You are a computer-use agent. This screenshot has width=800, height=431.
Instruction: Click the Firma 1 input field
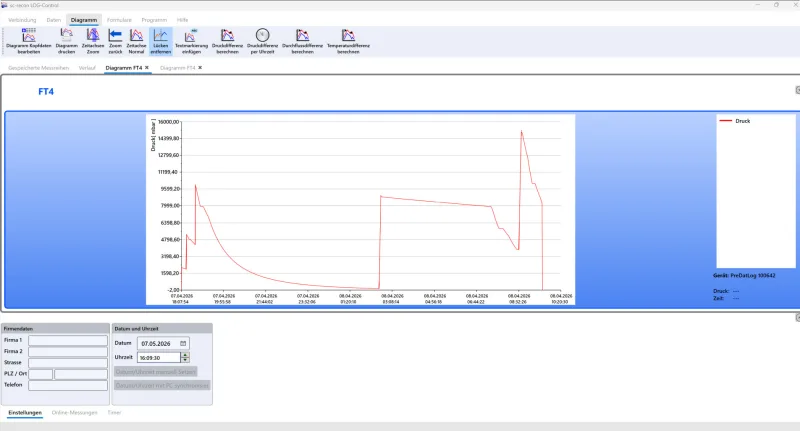[x=68, y=340]
